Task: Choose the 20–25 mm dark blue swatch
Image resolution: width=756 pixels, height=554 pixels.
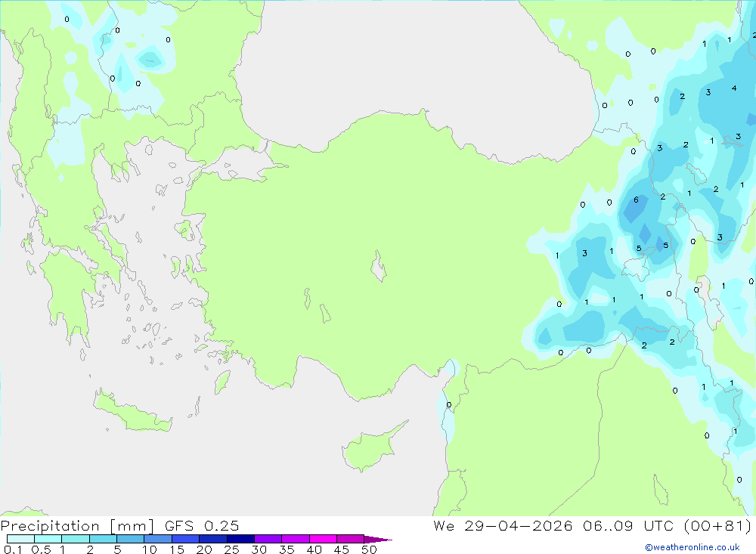Action: pos(213,539)
